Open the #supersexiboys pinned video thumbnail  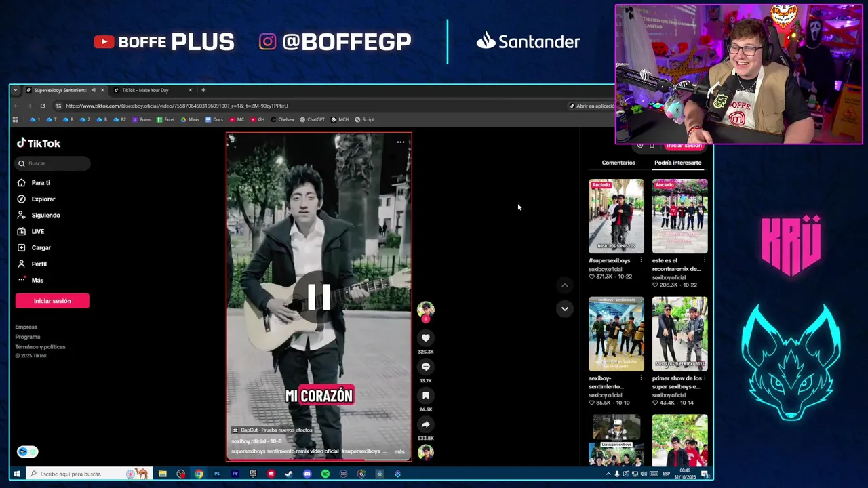pos(616,216)
